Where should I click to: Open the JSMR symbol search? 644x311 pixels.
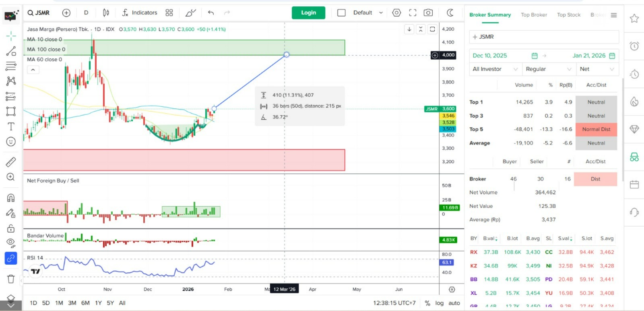(x=39, y=13)
